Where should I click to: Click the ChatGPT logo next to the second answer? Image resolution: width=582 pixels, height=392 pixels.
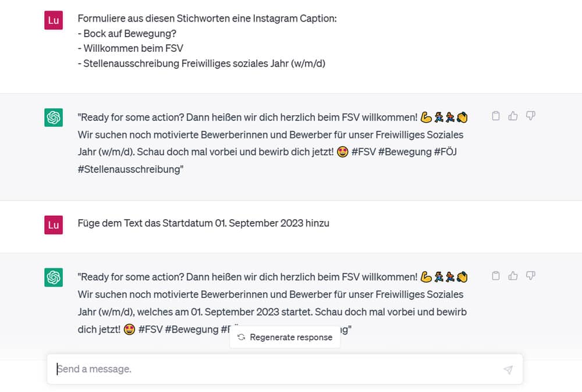click(53, 277)
